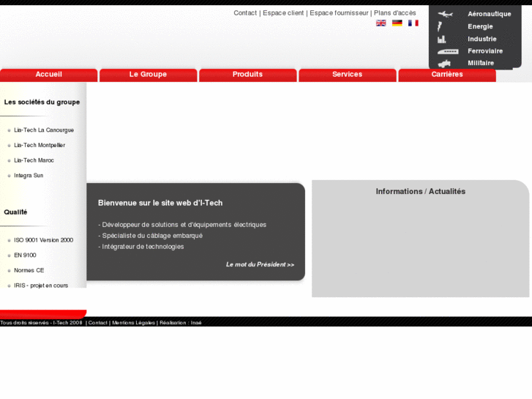Viewport: 532px width, 399px height.
Task: Click Spécialiste du câblage embarqué line
Action: (x=150, y=236)
